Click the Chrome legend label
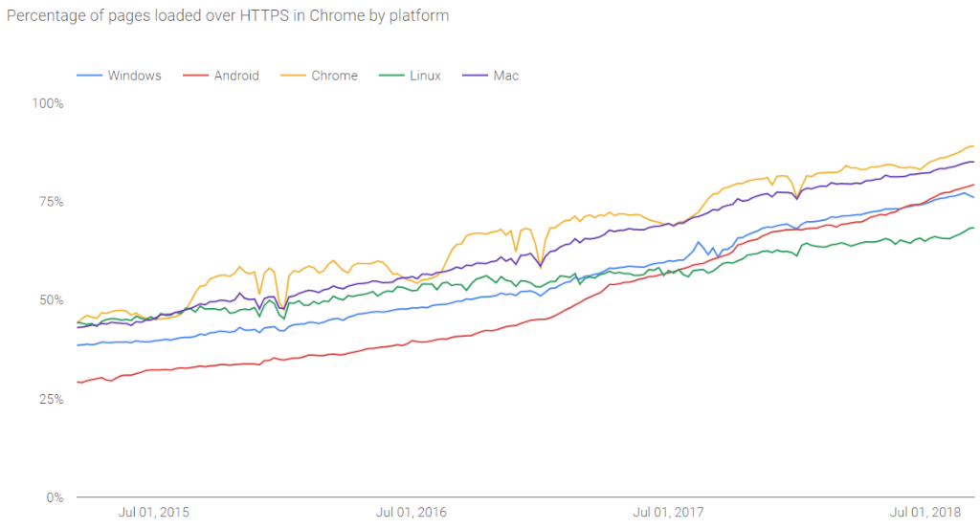This screenshot has height=529, width=980. pyautogui.click(x=334, y=76)
